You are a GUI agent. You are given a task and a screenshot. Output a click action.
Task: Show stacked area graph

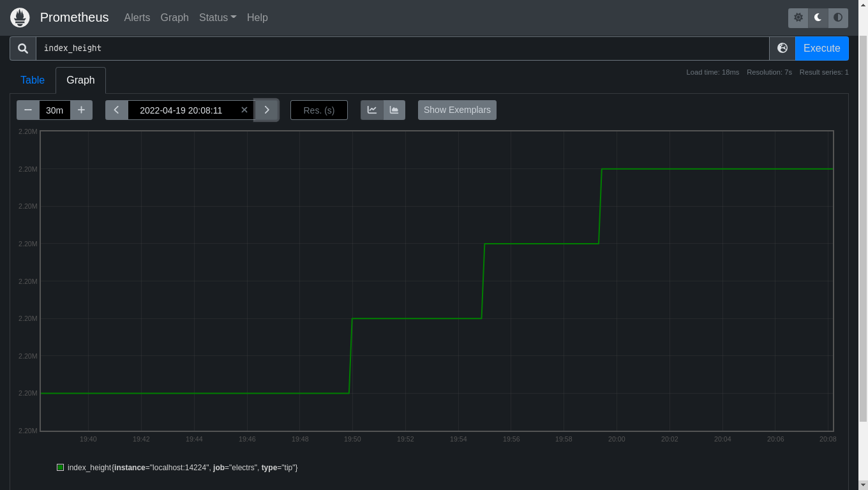pyautogui.click(x=394, y=110)
